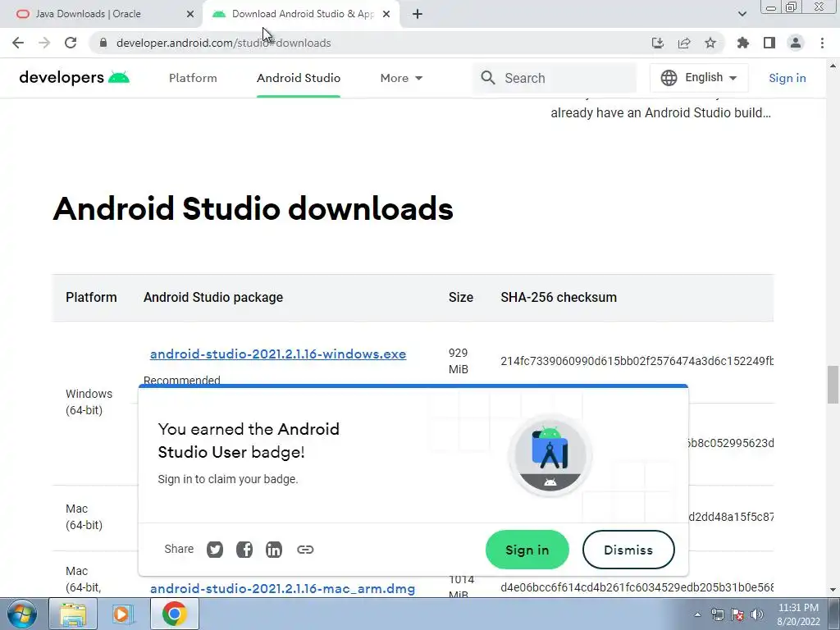The width and height of the screenshot is (840, 630).
Task: Click the Search input field
Action: [555, 78]
